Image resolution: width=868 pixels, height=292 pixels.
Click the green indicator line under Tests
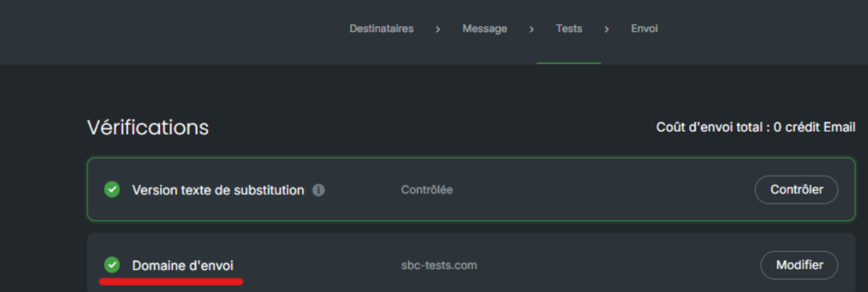point(569,63)
